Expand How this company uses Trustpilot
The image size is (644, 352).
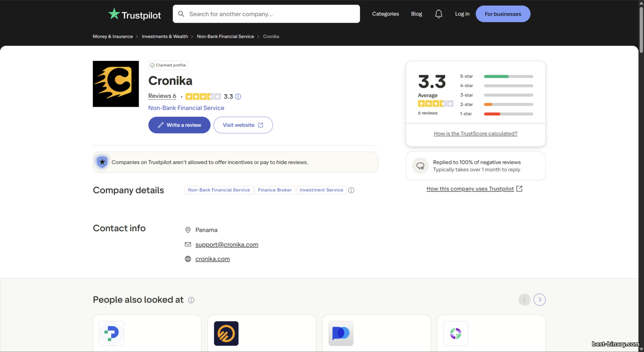point(474,189)
